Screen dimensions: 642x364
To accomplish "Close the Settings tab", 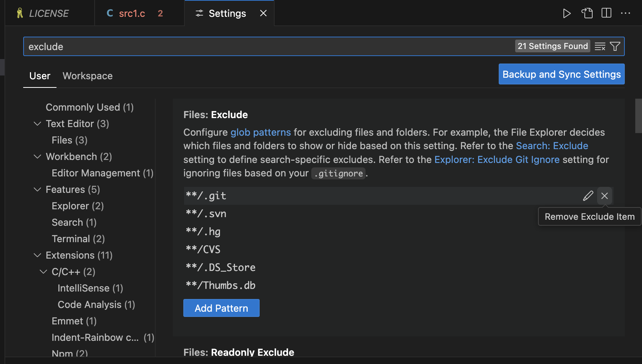I will pos(263,13).
